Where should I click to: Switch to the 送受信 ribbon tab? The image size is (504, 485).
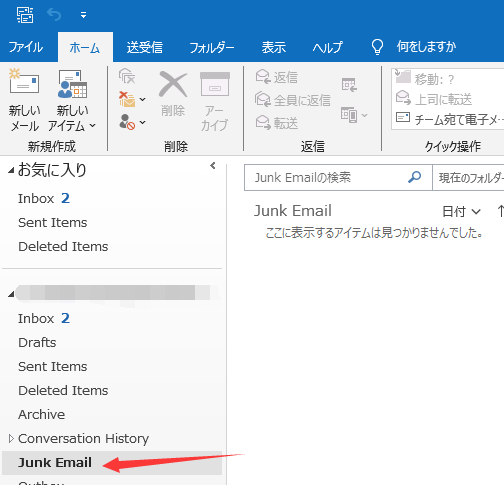(145, 47)
